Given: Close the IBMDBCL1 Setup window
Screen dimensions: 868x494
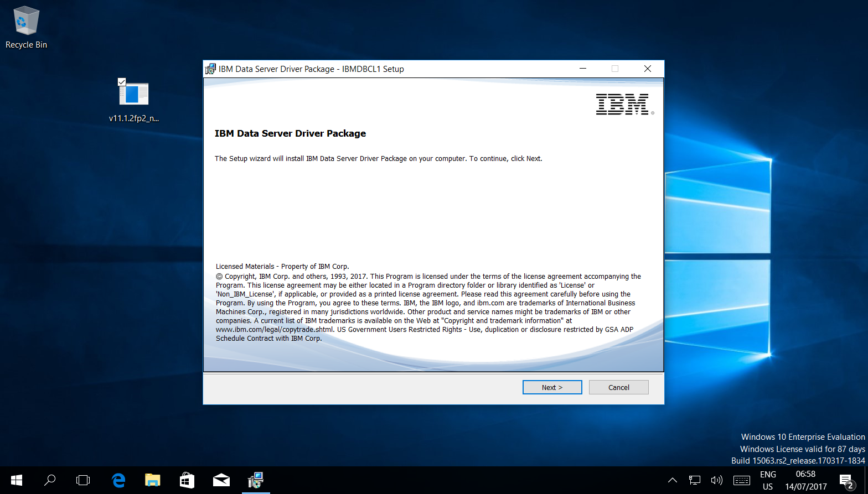Looking at the screenshot, I should [x=647, y=69].
